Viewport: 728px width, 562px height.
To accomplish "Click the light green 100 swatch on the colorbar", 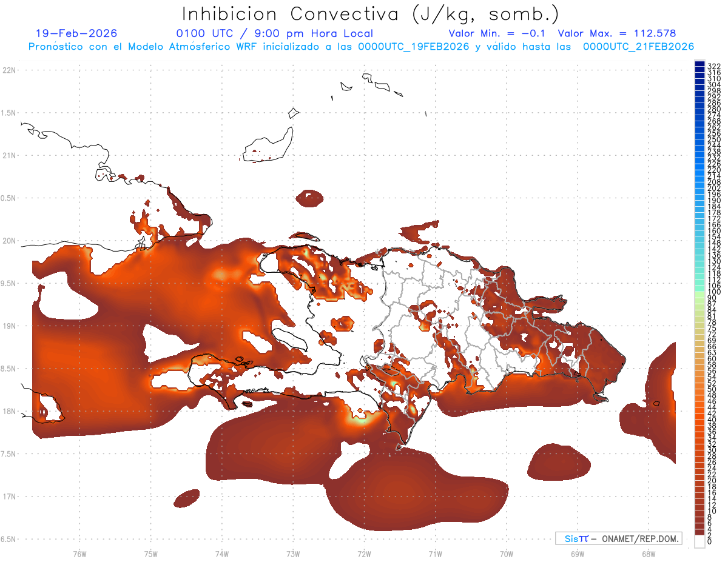I will [x=699, y=295].
